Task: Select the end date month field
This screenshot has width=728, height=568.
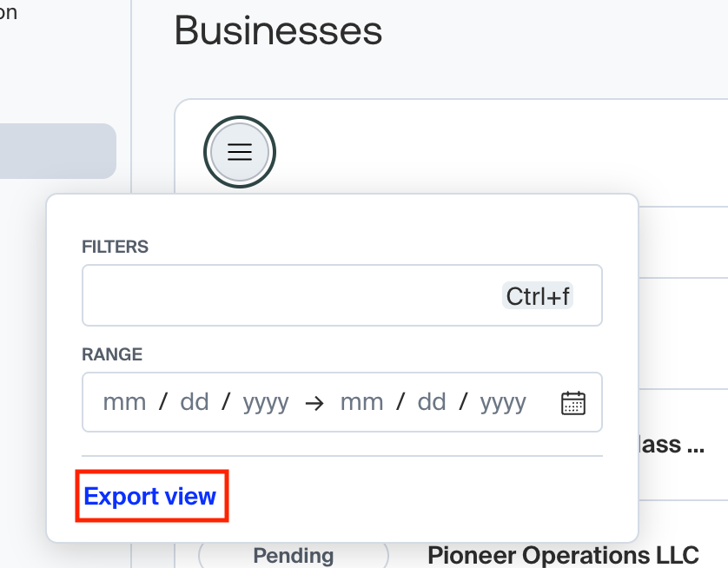Action: pyautogui.click(x=362, y=403)
